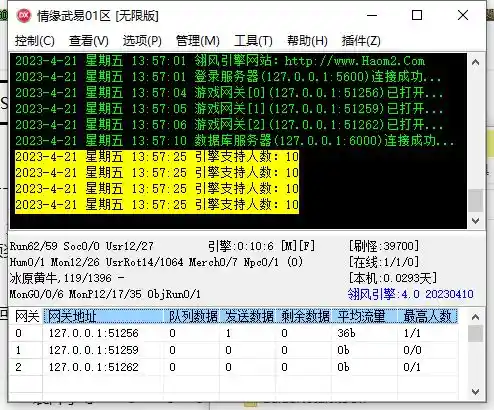
Task: Click the 0/0 max players cell
Action: [412, 350]
